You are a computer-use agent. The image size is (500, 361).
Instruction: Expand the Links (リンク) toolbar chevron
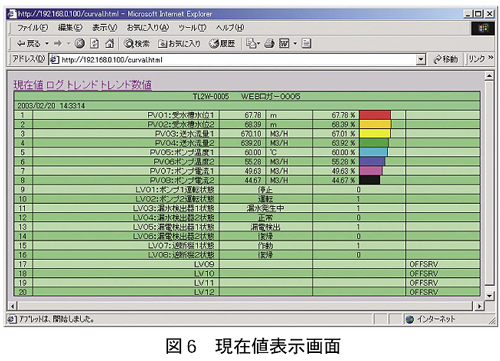coord(490,58)
